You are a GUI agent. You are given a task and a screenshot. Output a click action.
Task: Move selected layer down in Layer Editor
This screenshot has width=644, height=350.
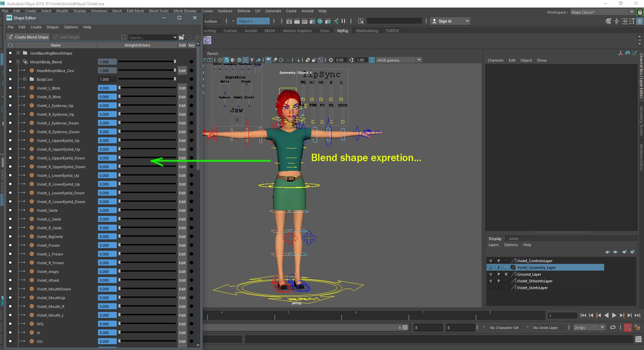[x=615, y=252]
